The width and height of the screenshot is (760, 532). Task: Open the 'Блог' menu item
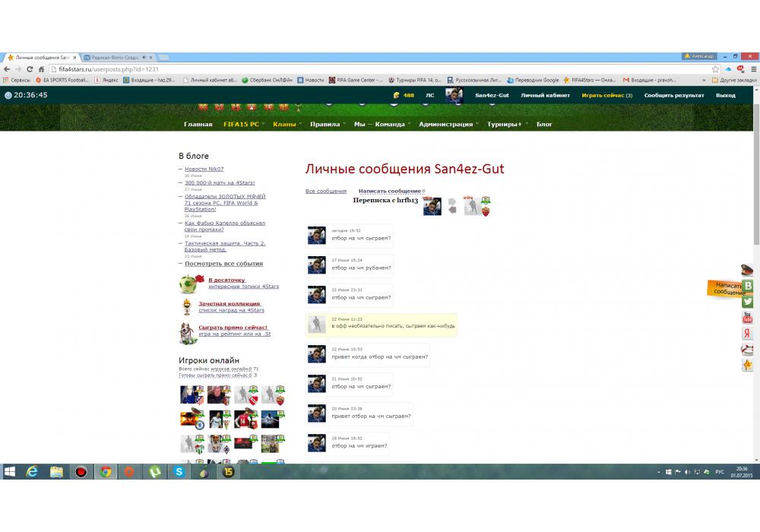pos(544,124)
